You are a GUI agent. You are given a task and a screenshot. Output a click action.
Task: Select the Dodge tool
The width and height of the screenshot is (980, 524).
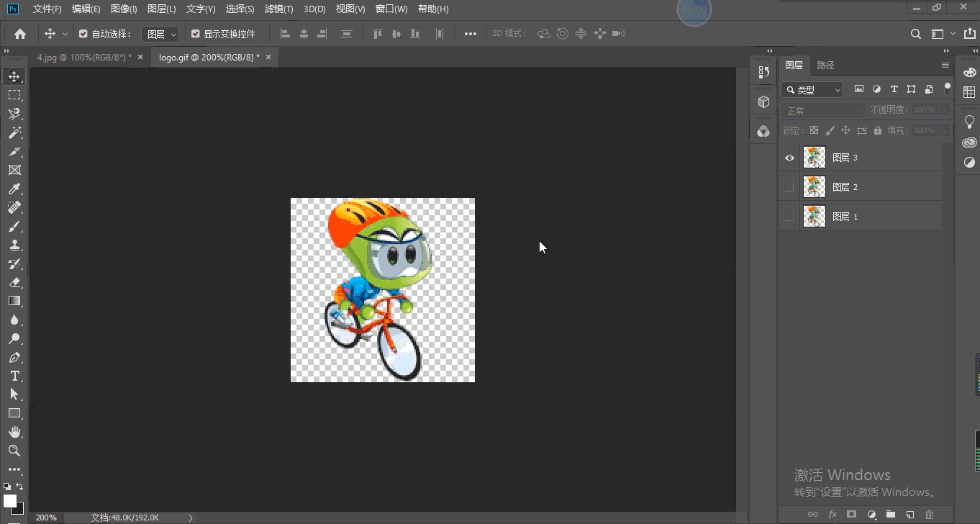[x=14, y=338]
